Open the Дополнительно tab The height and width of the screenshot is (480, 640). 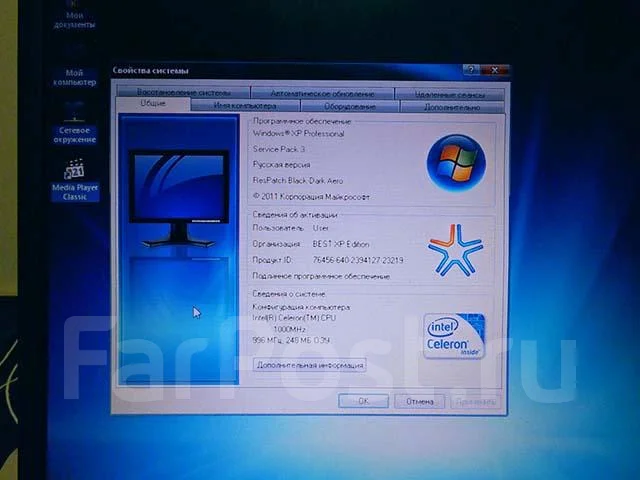coord(452,107)
